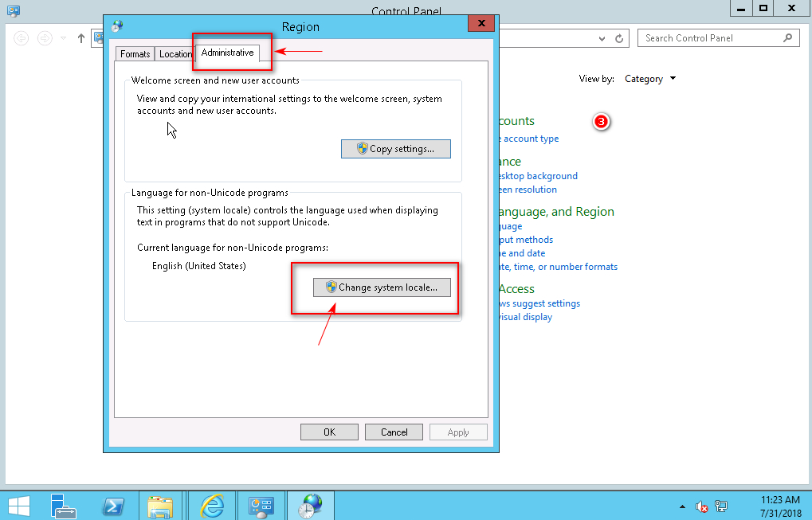Open the Windows Start button
The image size is (812, 520).
coord(18,506)
